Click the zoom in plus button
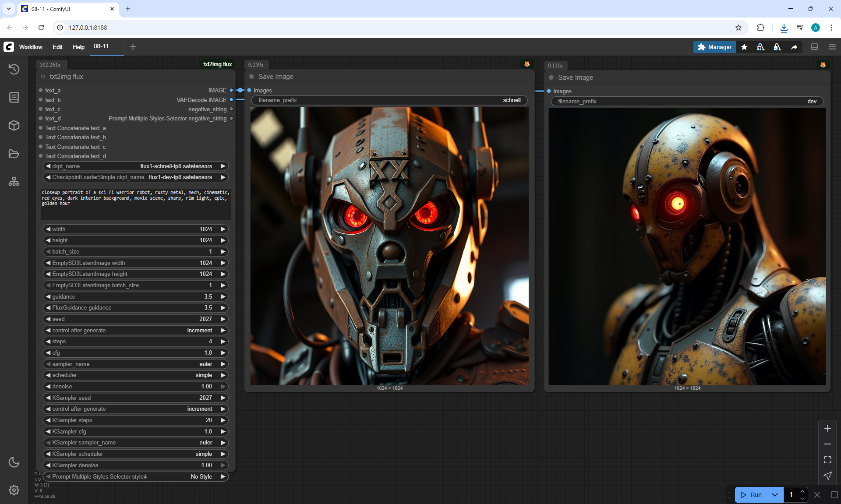The height and width of the screenshot is (504, 841). tap(827, 428)
